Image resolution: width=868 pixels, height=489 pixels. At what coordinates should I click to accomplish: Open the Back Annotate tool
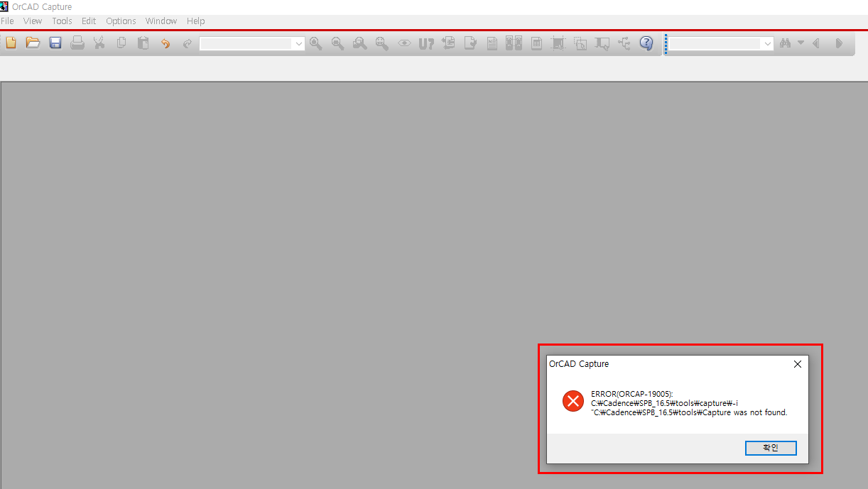(448, 43)
